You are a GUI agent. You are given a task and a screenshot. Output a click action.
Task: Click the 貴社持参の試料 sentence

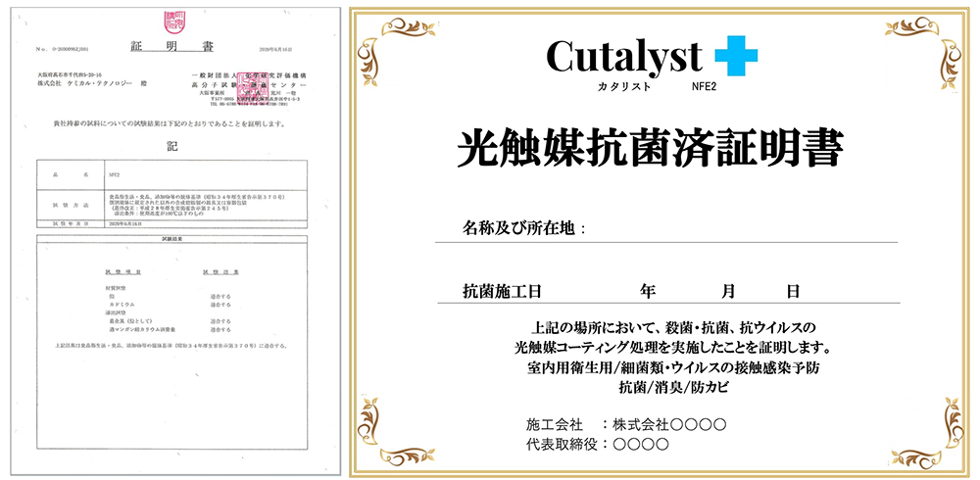[x=170, y=123]
